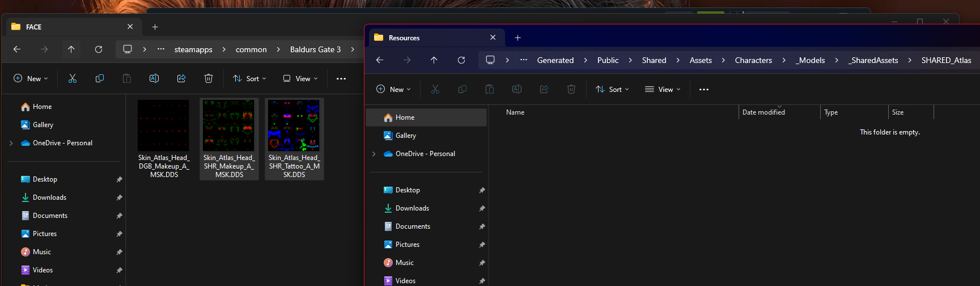Go up one level in Resources window
This screenshot has width=980, height=286.
(x=434, y=60)
